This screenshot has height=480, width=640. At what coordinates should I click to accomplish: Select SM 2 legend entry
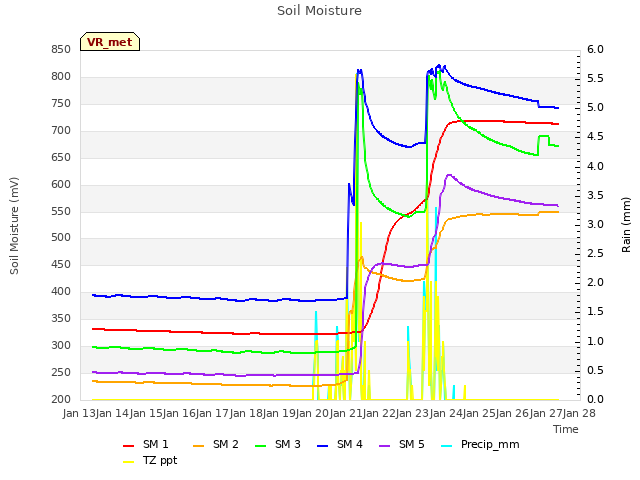point(216,444)
